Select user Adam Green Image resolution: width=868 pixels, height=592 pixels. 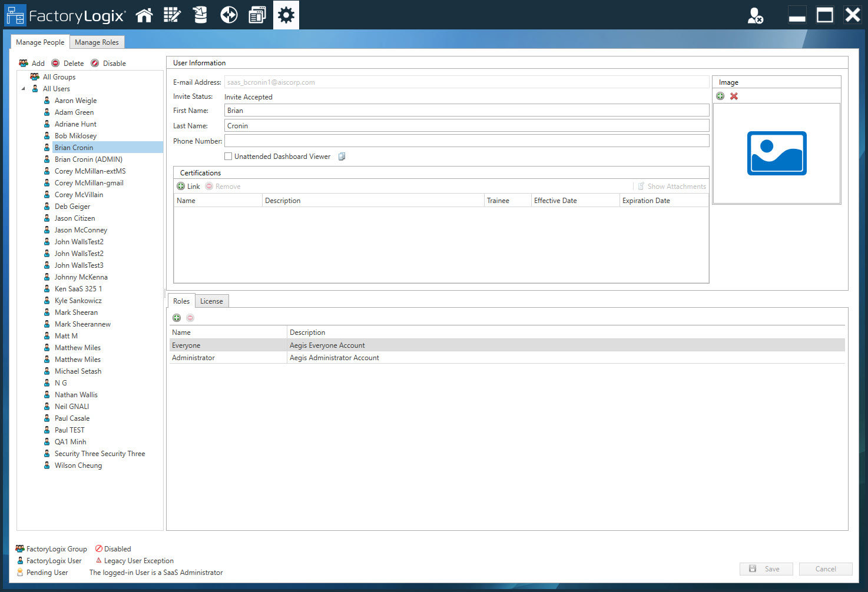(74, 112)
